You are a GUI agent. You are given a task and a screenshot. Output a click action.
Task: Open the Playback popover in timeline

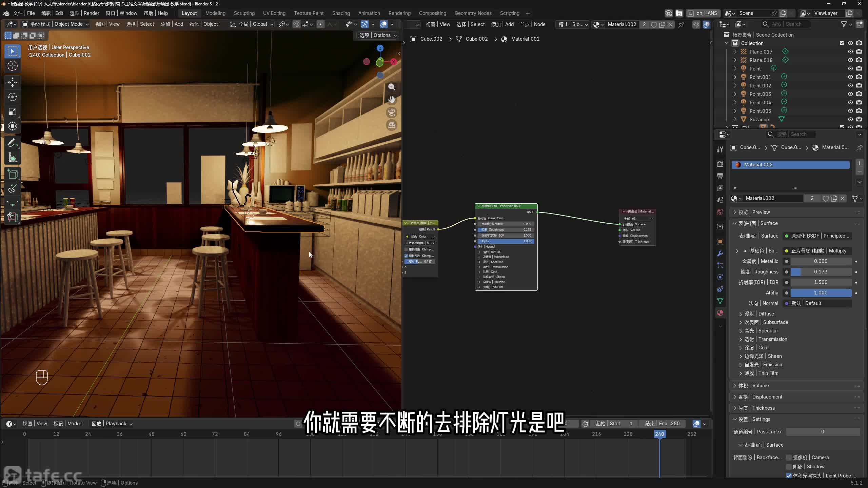(112, 424)
